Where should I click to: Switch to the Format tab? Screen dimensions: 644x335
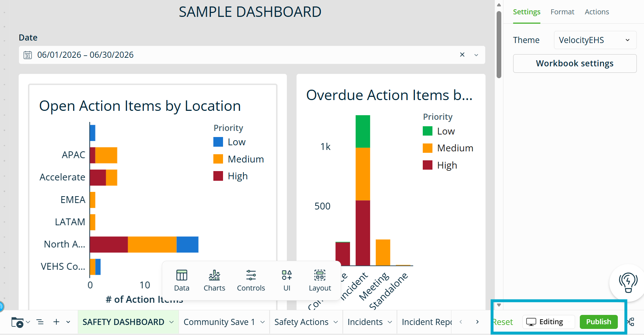(x=562, y=12)
